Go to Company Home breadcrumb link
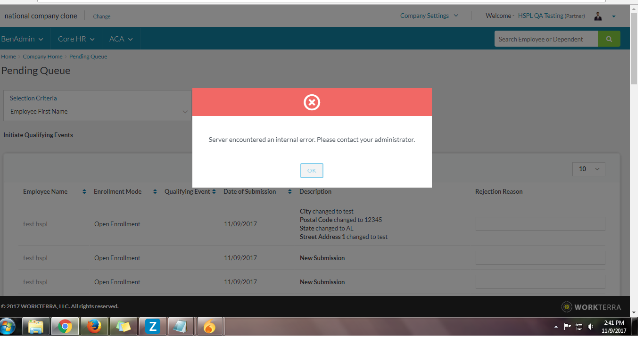Screen dimensions: 644x362 (42, 57)
